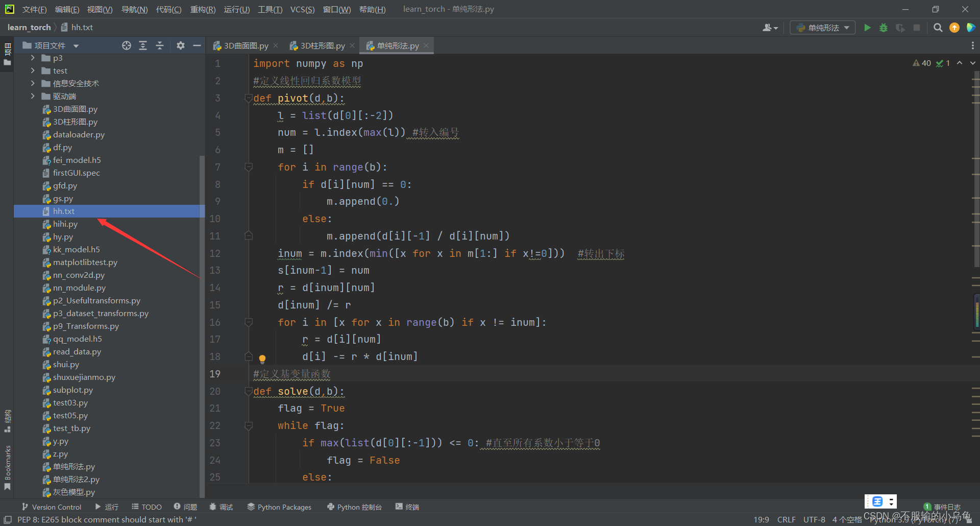
Task: Click locate file target icon
Action: point(127,45)
